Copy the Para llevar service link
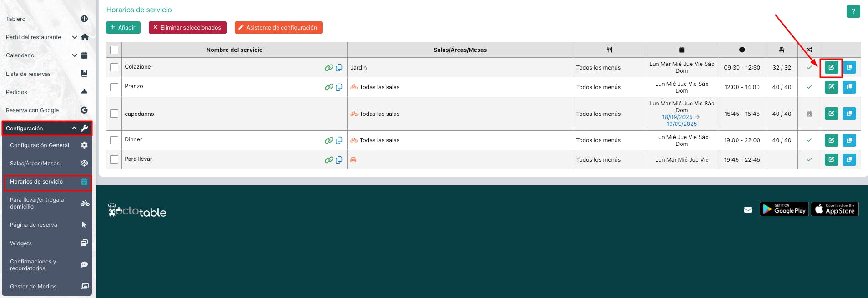This screenshot has width=868, height=298. tap(339, 160)
